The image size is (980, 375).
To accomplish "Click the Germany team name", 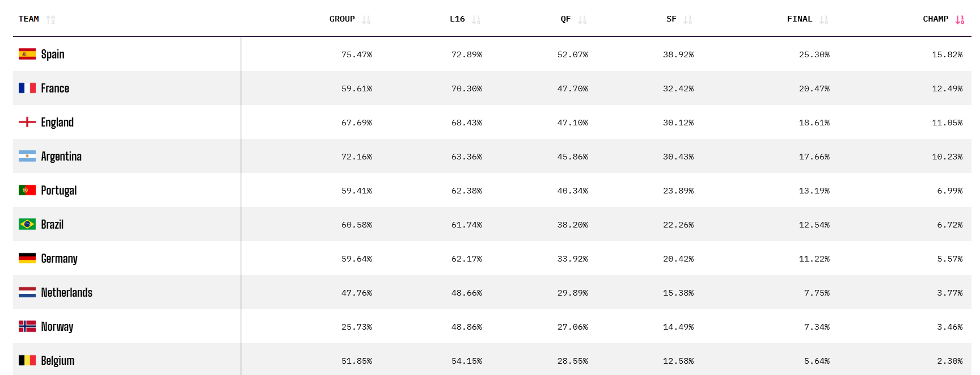I will pos(59,259).
